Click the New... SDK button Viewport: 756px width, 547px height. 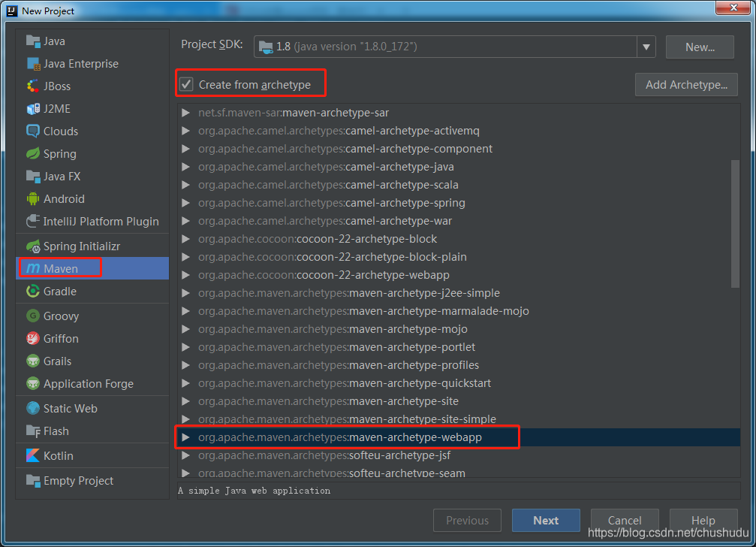pos(700,47)
